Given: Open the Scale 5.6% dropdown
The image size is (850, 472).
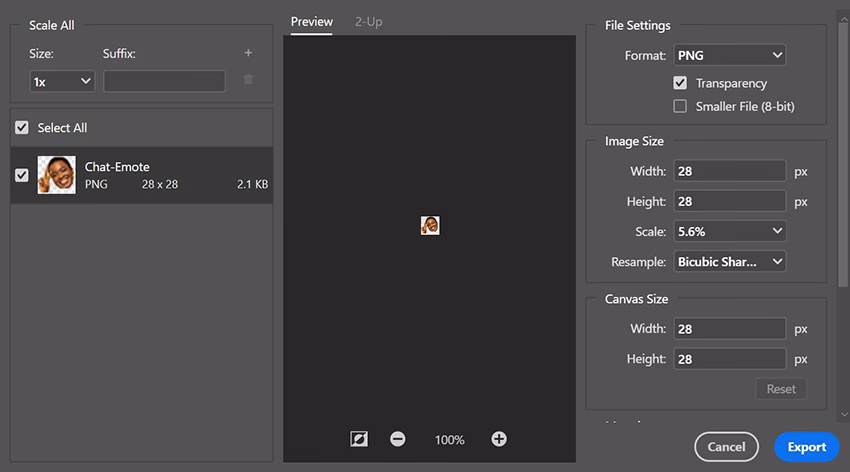Looking at the screenshot, I should (x=730, y=231).
